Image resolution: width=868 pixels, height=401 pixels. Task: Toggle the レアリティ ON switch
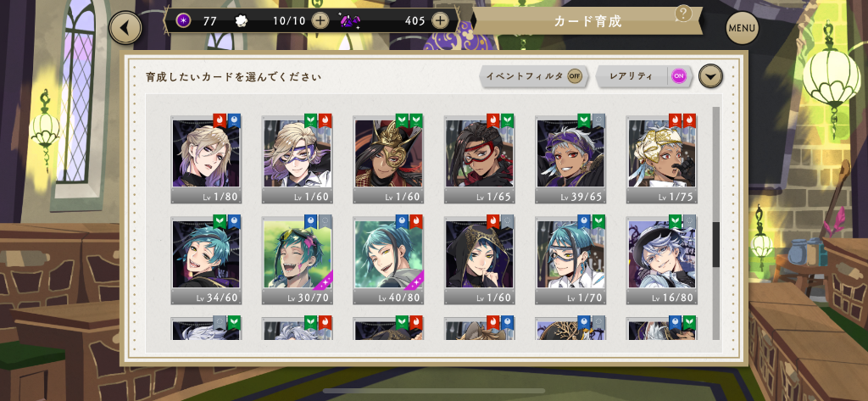coord(679,76)
